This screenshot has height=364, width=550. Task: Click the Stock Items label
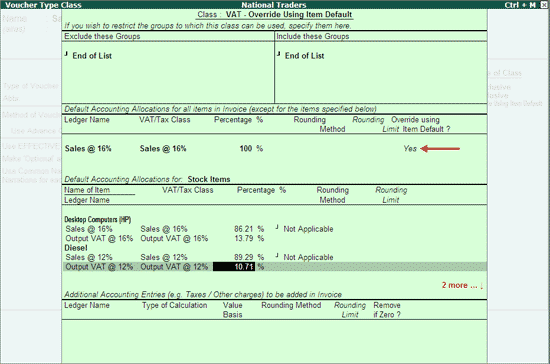click(209, 179)
